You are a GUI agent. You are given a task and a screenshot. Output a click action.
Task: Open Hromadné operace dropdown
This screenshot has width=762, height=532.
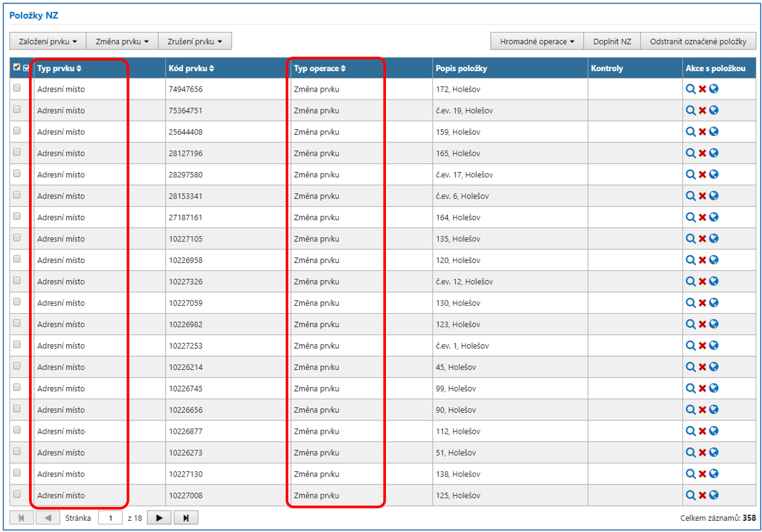click(x=536, y=42)
